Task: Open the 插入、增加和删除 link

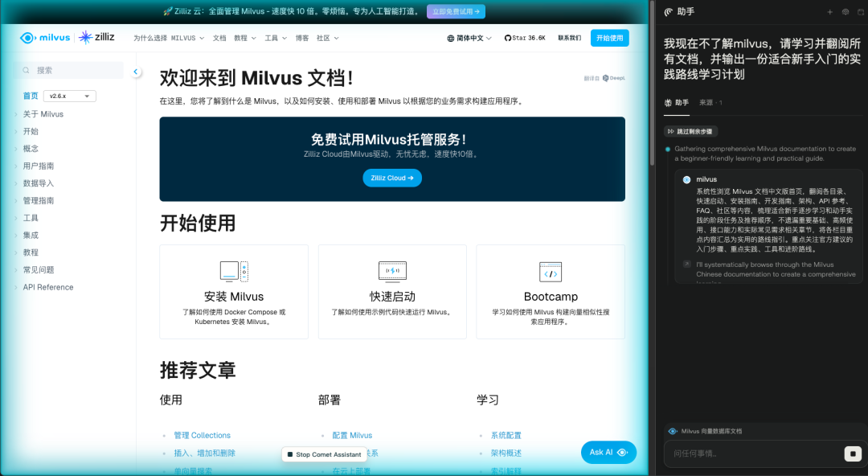Action: pyautogui.click(x=204, y=453)
